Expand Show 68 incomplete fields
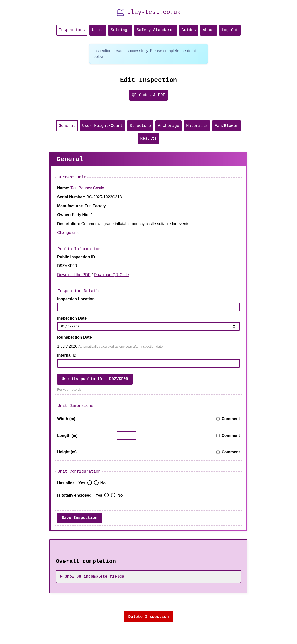This screenshot has width=297, height=644. 94,576
